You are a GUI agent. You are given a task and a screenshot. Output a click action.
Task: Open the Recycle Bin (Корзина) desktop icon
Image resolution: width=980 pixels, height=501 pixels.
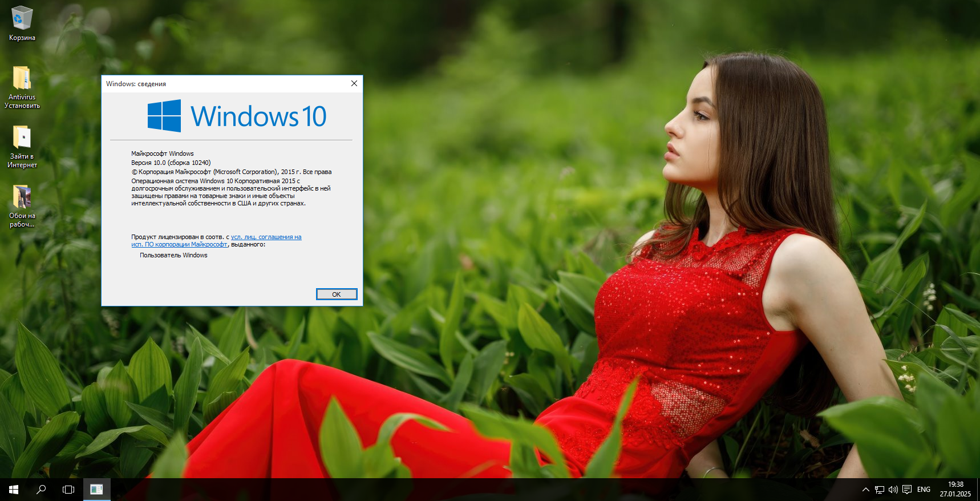click(x=22, y=23)
